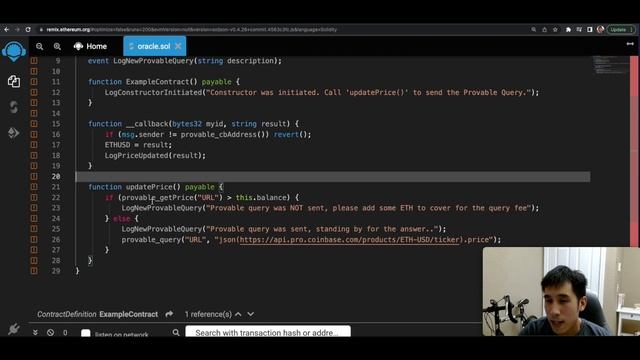Bookmark this page with star icon
Image resolution: width=640 pixels, height=360 pixels.
(555, 29)
